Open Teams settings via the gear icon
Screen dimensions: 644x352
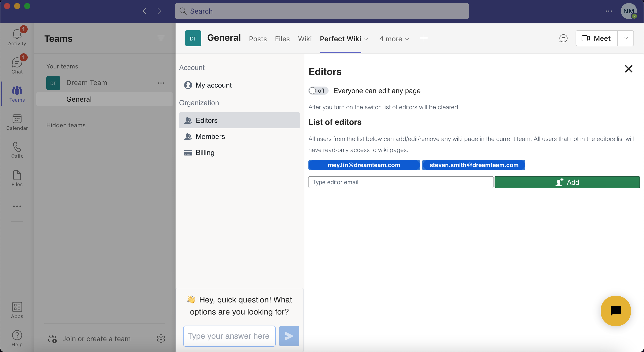click(161, 338)
